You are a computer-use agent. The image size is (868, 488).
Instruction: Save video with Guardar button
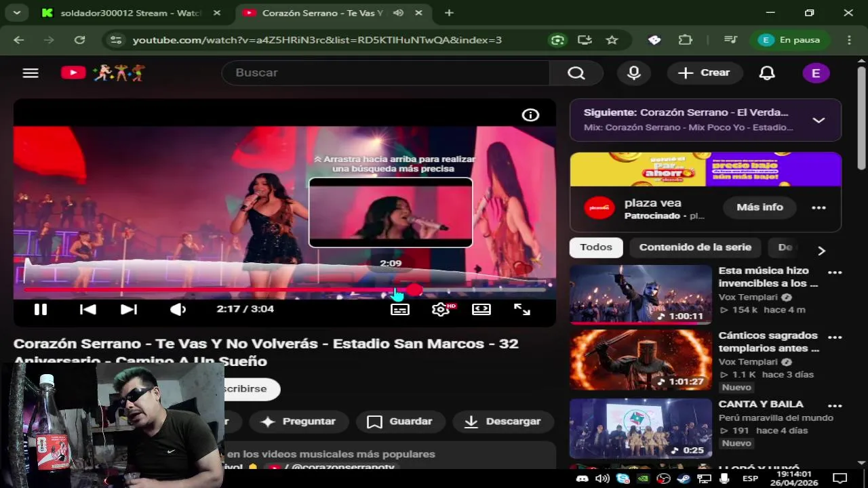(400, 422)
